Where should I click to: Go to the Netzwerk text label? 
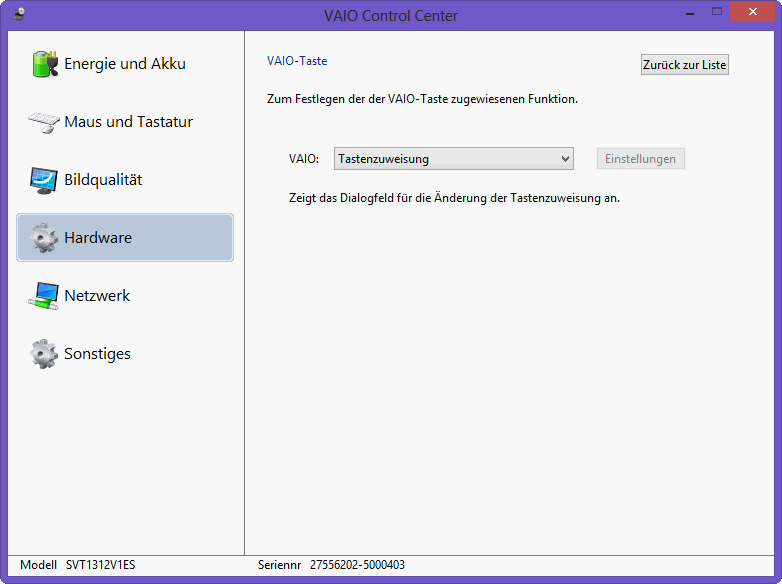point(97,296)
